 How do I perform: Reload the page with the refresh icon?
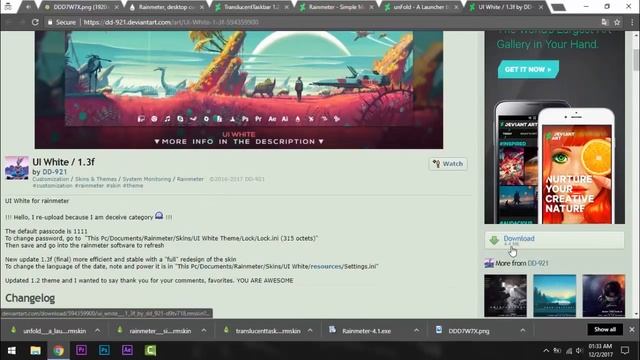pyautogui.click(x=35, y=22)
